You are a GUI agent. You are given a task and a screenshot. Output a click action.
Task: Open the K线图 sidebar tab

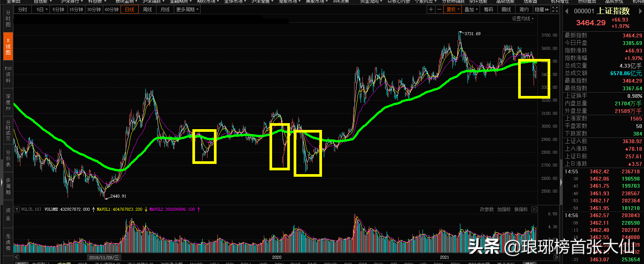8,46
